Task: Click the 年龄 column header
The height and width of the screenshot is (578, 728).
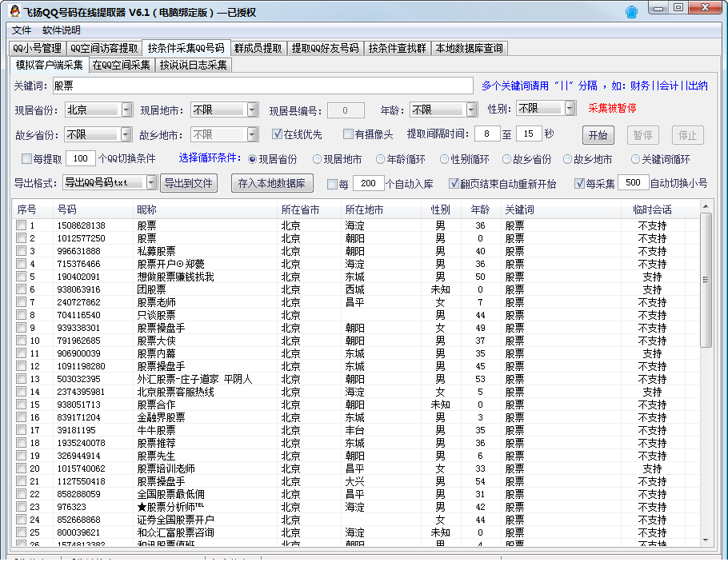Action: click(x=480, y=209)
